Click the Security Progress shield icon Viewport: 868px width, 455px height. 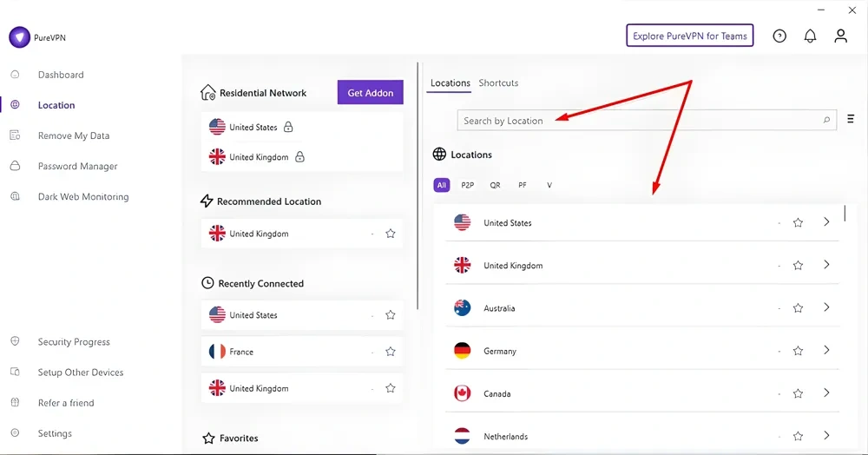15,341
